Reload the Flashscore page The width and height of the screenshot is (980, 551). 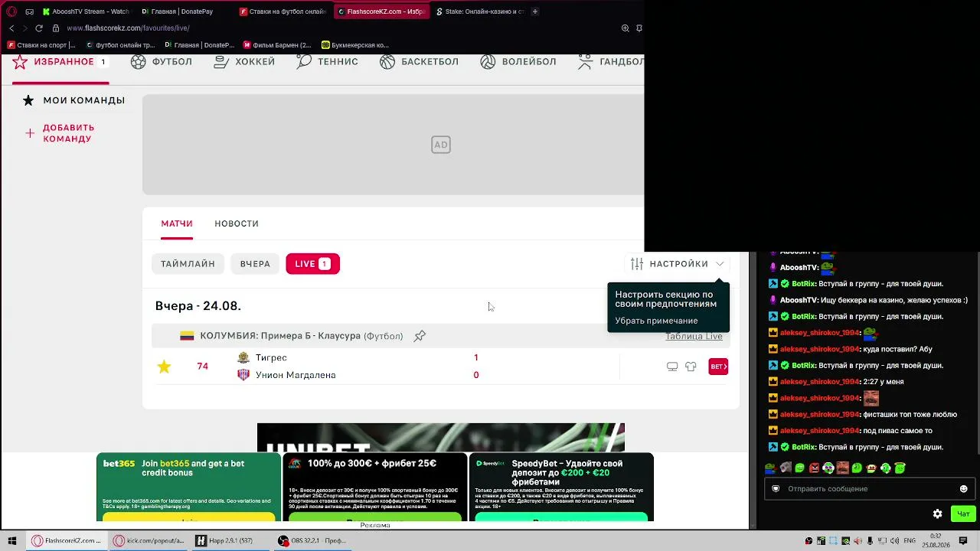[39, 28]
